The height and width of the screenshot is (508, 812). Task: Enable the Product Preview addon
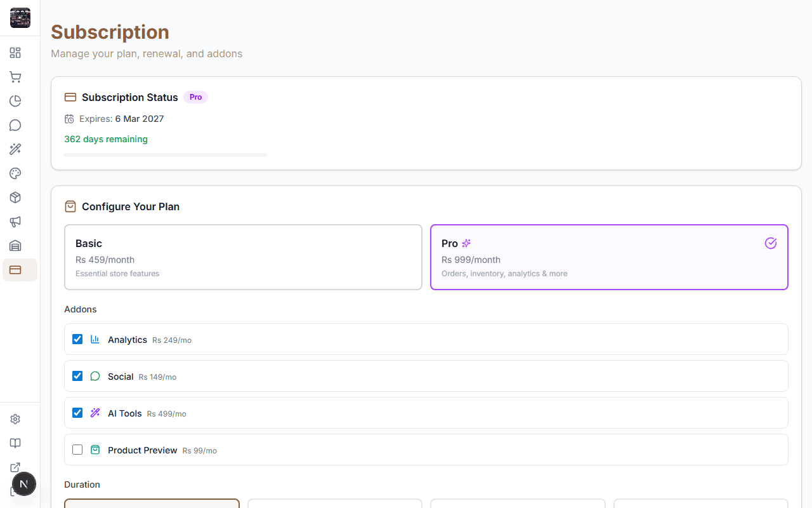click(77, 449)
